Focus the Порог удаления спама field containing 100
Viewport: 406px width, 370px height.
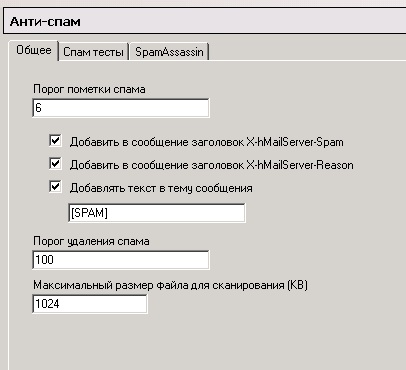pos(121,260)
